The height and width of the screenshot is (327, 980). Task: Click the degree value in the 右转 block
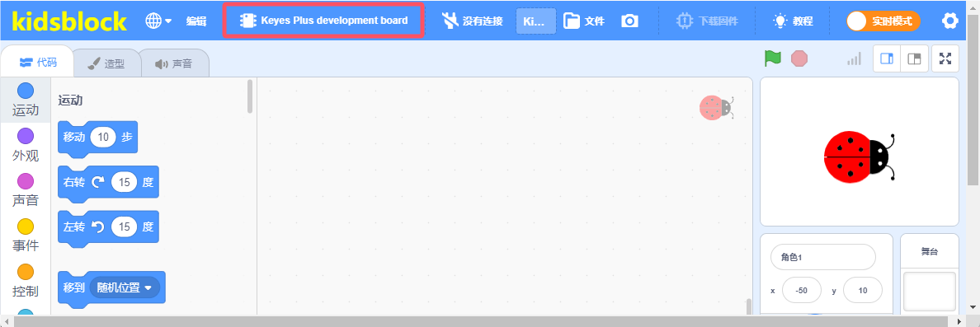pos(125,182)
